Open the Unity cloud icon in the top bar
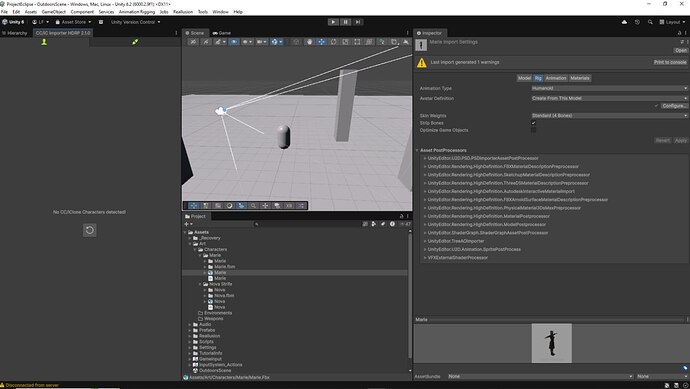This screenshot has width=690, height=389. [624, 22]
